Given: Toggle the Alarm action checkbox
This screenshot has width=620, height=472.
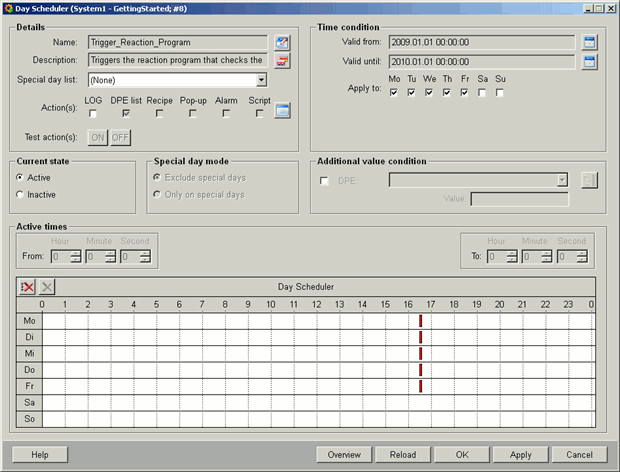Looking at the screenshot, I should click(x=226, y=114).
